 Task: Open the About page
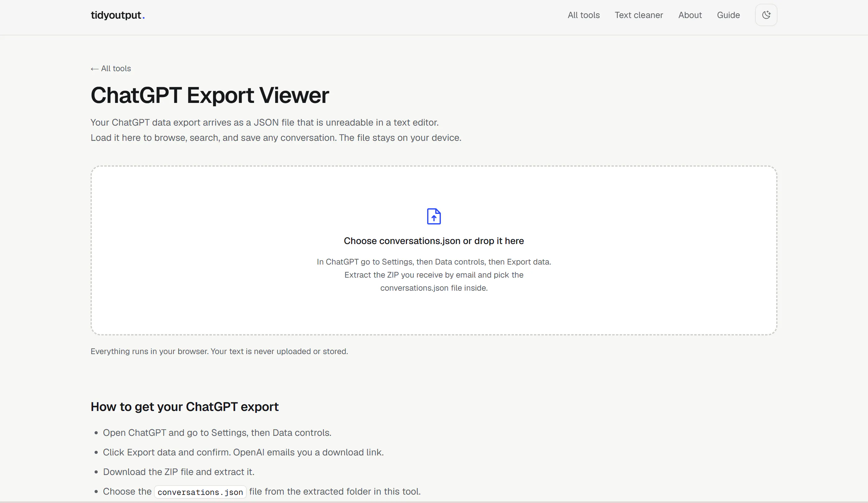690,15
